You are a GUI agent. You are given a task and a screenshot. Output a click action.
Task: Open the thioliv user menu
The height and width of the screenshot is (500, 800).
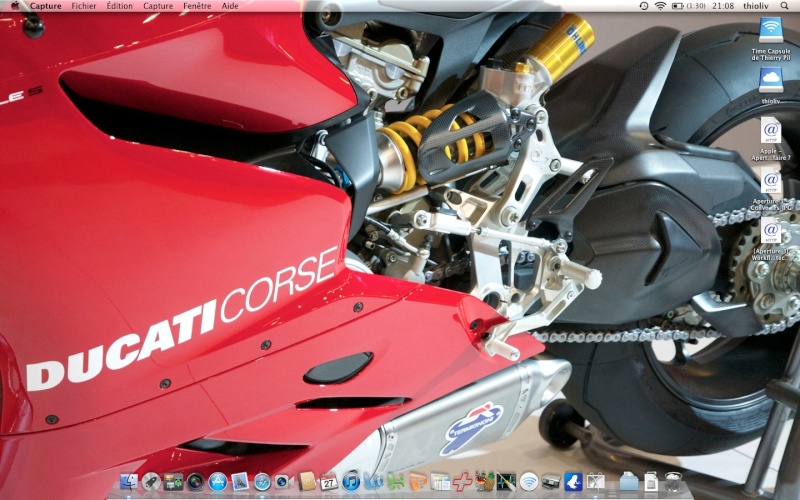click(756, 6)
